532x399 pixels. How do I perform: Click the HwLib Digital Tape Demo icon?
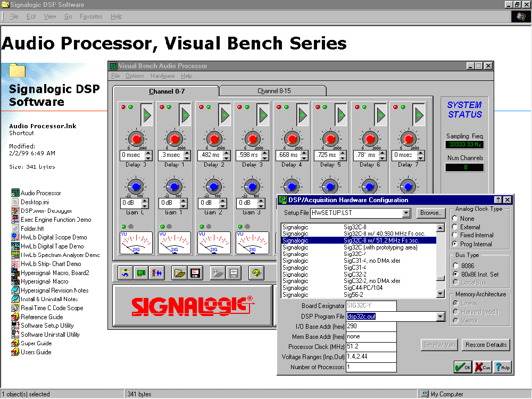click(x=15, y=246)
